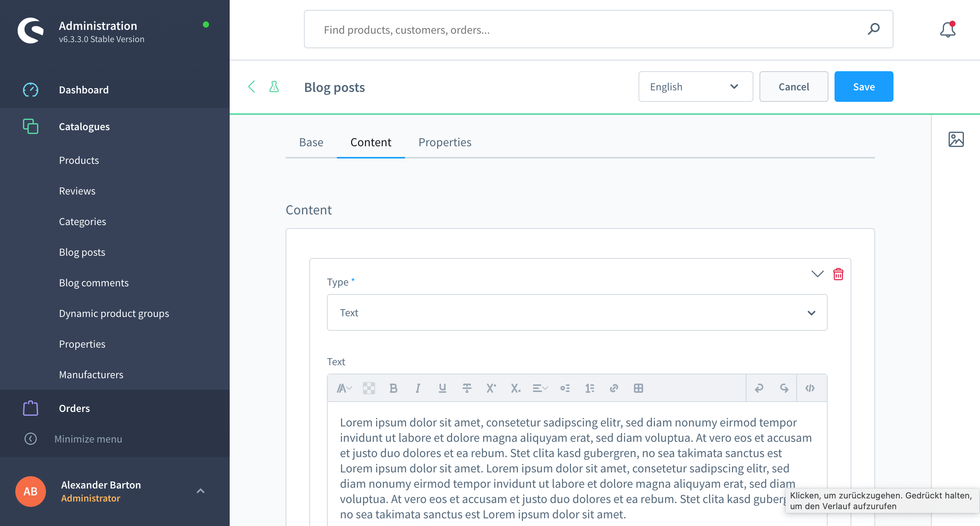Click the Cancel button
The image size is (980, 526).
(794, 87)
